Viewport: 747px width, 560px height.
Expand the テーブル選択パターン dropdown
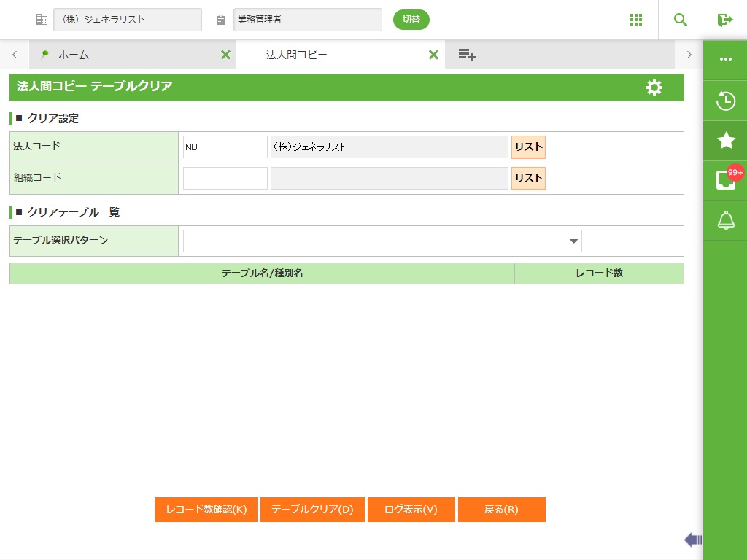pos(382,241)
